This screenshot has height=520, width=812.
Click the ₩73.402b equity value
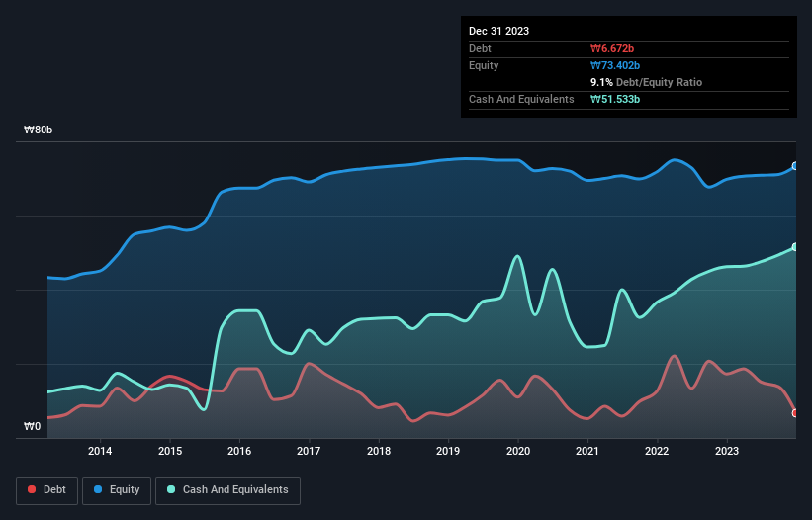click(615, 65)
